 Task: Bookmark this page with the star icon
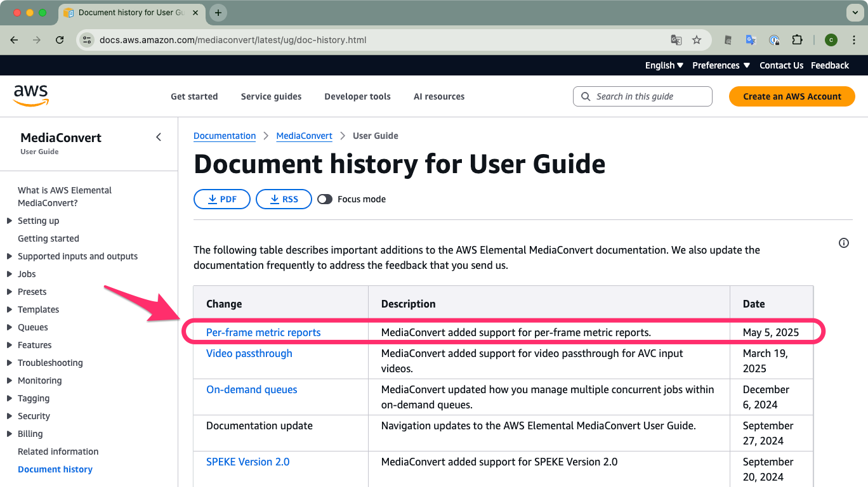pos(697,40)
